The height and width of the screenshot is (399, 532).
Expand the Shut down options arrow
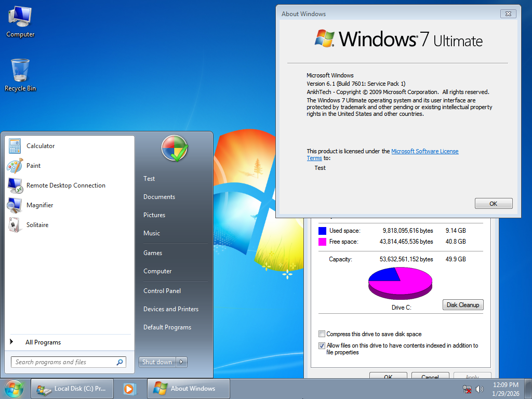click(181, 362)
